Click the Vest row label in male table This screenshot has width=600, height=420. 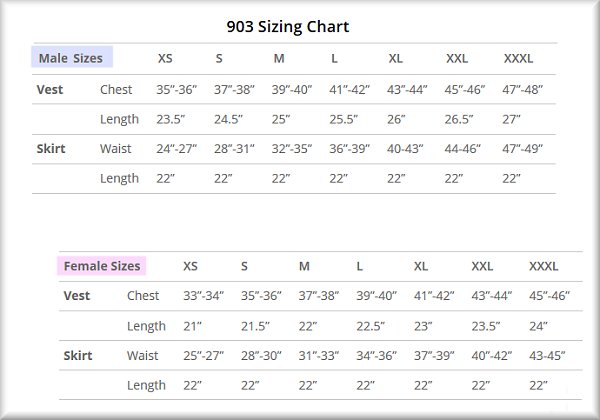(x=49, y=90)
